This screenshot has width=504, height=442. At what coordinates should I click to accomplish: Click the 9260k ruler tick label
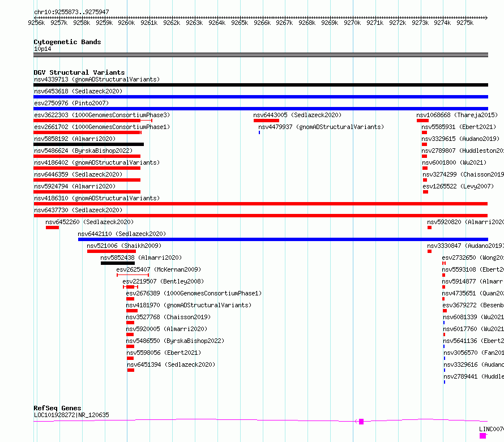[x=126, y=23]
